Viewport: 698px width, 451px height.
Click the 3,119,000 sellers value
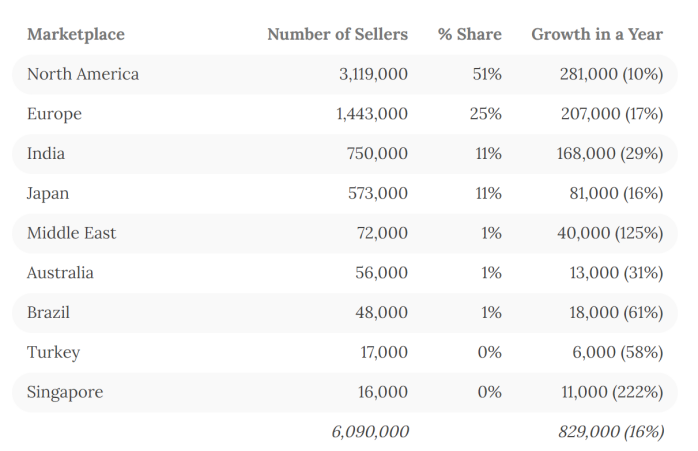pyautogui.click(x=373, y=74)
